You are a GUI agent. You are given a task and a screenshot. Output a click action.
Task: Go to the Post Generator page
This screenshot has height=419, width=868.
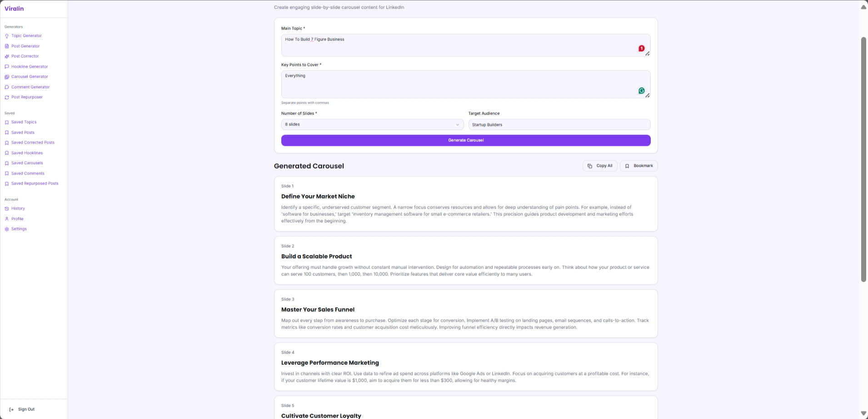25,46
